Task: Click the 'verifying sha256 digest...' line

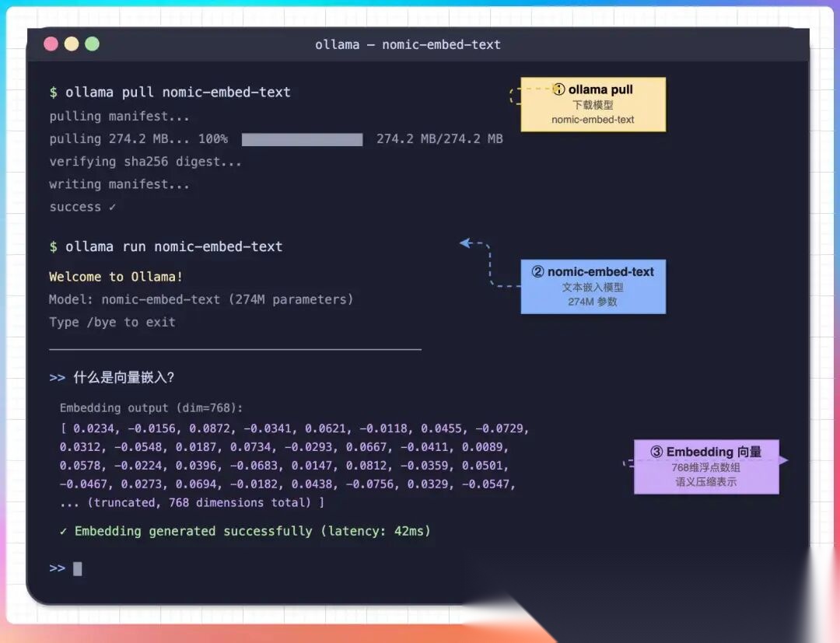Action: point(145,162)
